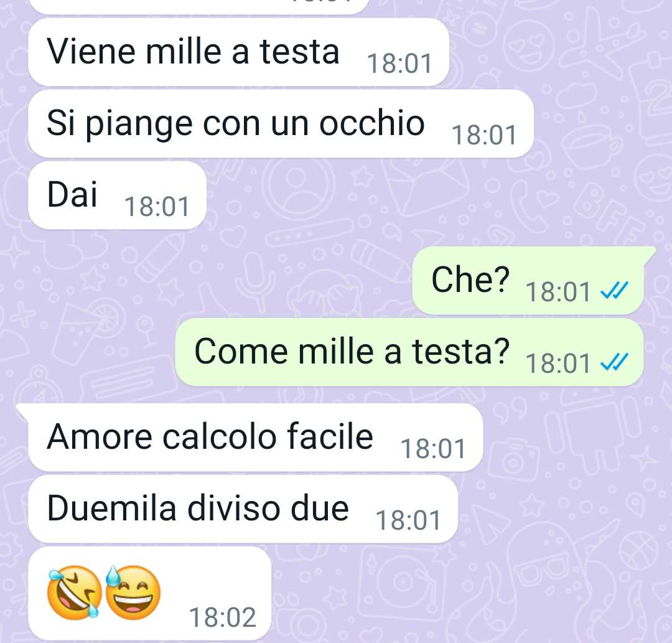The width and height of the screenshot is (672, 643).
Task: Select the sent "Che?" message bubble
Action: coord(528,280)
